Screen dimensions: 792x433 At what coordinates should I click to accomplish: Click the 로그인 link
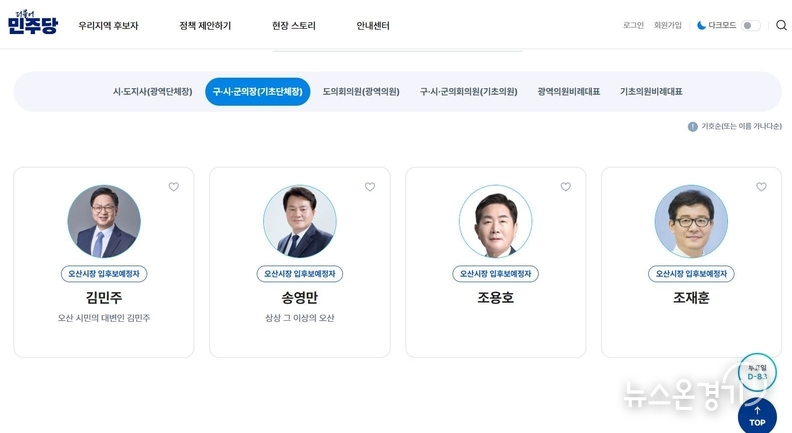tap(633, 25)
